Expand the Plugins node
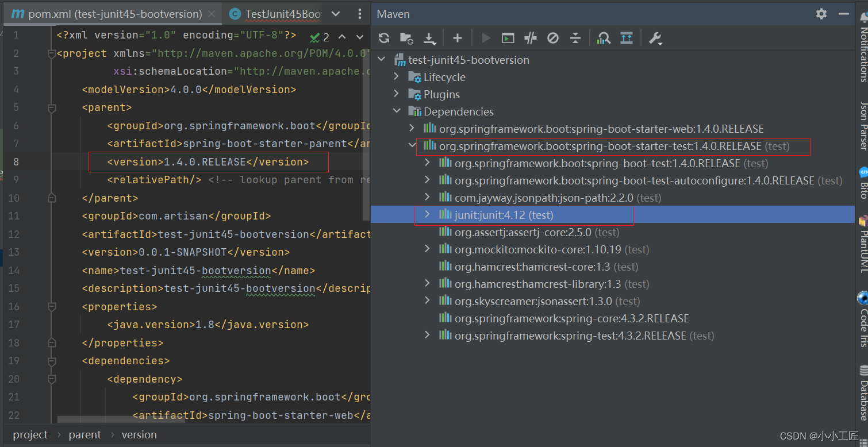868x447 pixels. coord(396,94)
